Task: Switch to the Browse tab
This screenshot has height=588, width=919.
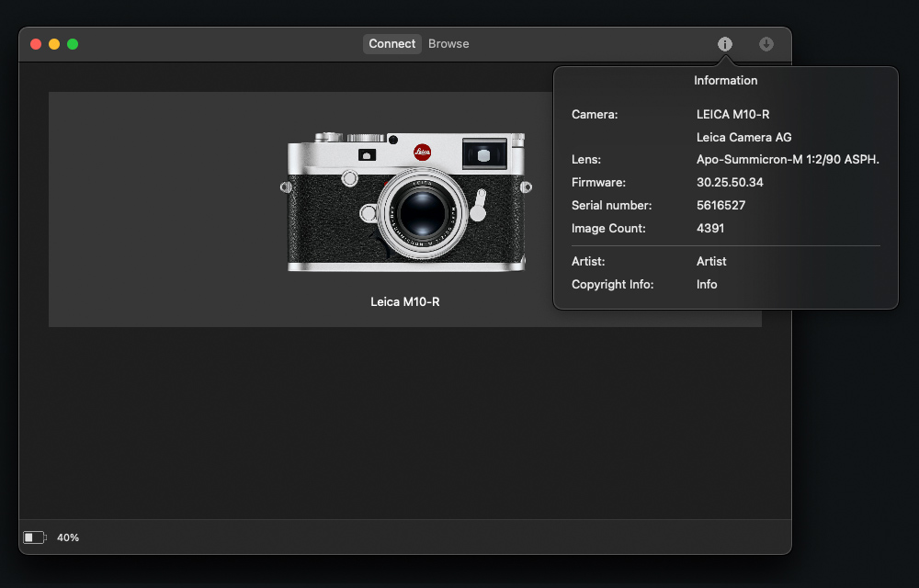Action: tap(448, 44)
